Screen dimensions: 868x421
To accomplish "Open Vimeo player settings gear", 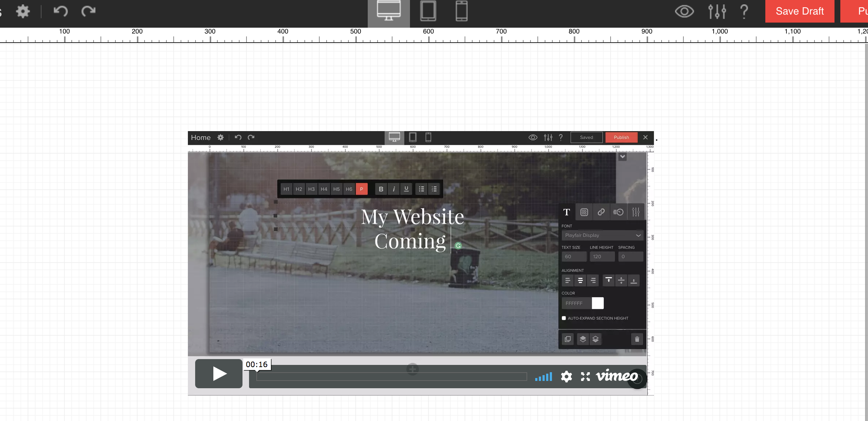I will pyautogui.click(x=566, y=377).
